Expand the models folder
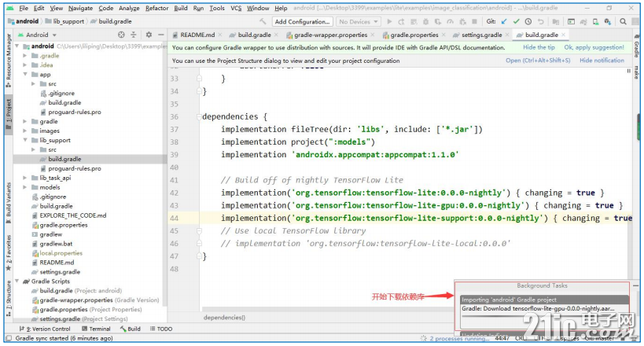Viewport: 644px width, 346px height. 25,187
